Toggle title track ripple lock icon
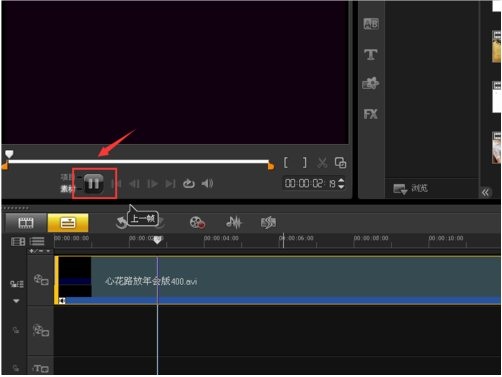The height and width of the screenshot is (377, 502). pos(15,368)
